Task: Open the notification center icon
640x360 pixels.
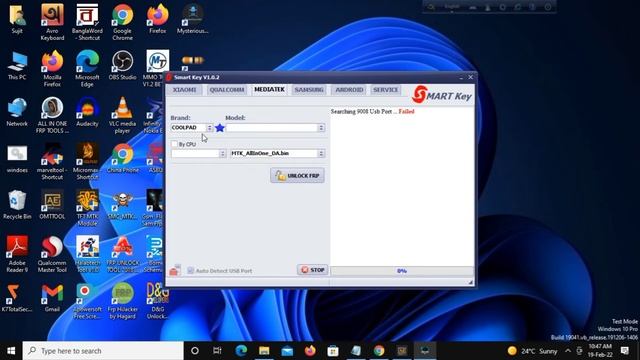Action: [624, 351]
